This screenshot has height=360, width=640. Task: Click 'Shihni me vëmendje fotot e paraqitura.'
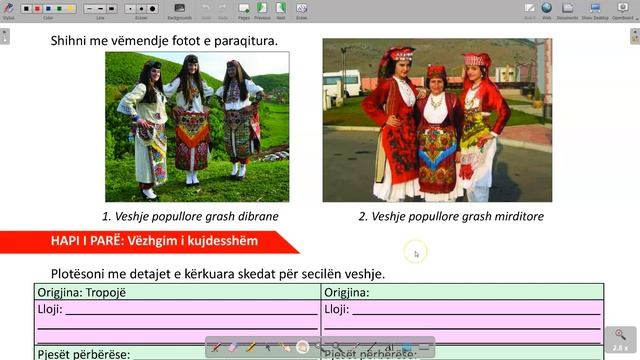pyautogui.click(x=164, y=41)
